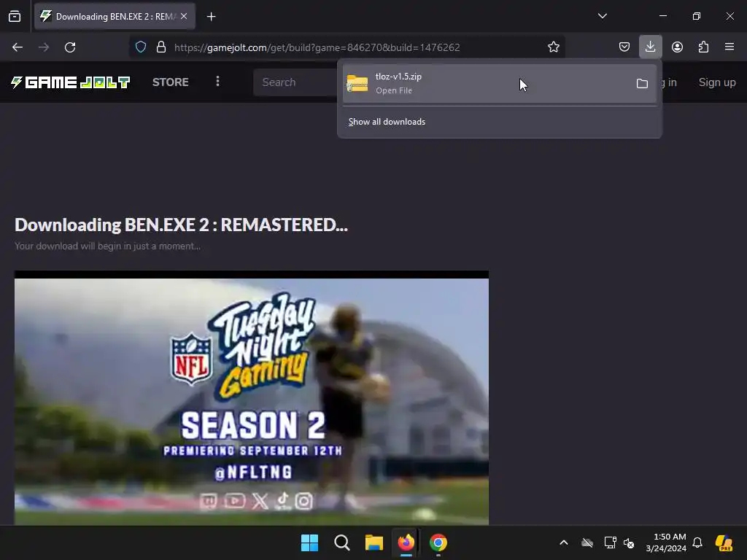This screenshot has height=560, width=747.
Task: Open the extensions puzzle icon
Action: (x=703, y=47)
